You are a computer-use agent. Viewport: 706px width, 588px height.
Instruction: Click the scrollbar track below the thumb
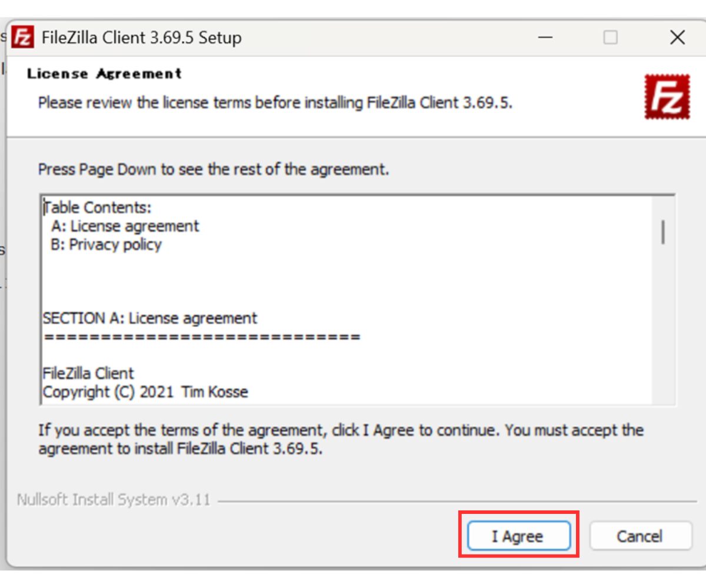click(x=663, y=329)
